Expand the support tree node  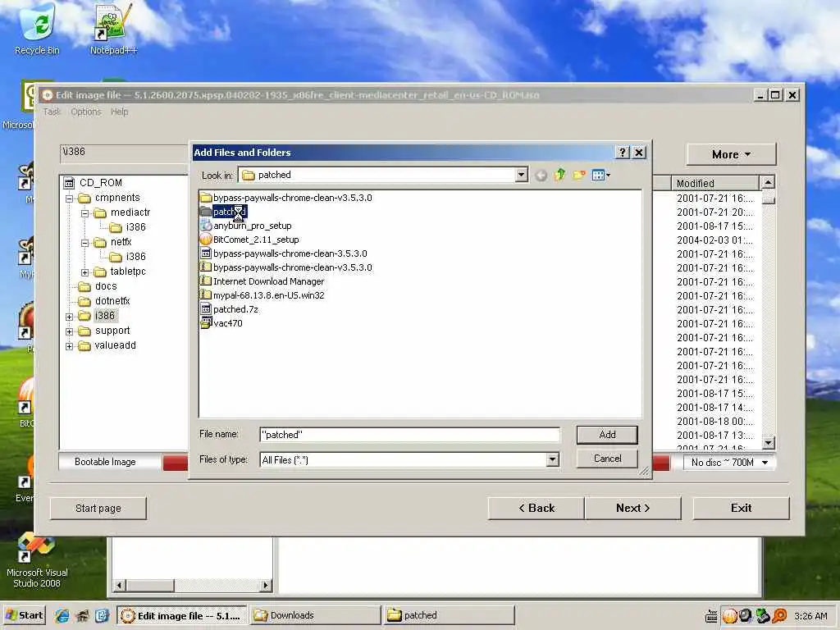[69, 331]
